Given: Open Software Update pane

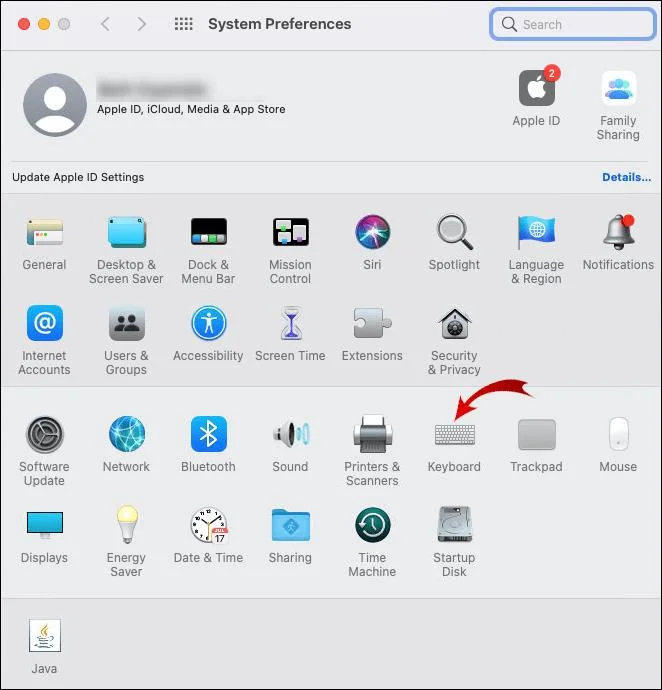Looking at the screenshot, I should [x=45, y=434].
